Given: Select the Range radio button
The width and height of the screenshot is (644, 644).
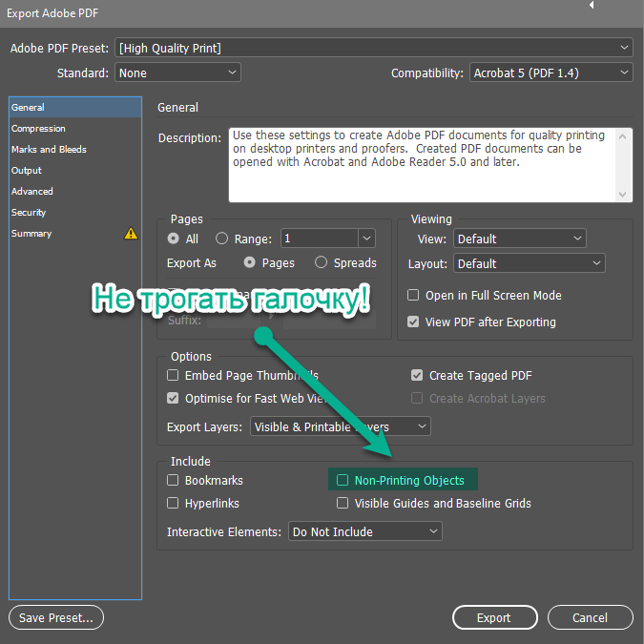Looking at the screenshot, I should tap(221, 239).
